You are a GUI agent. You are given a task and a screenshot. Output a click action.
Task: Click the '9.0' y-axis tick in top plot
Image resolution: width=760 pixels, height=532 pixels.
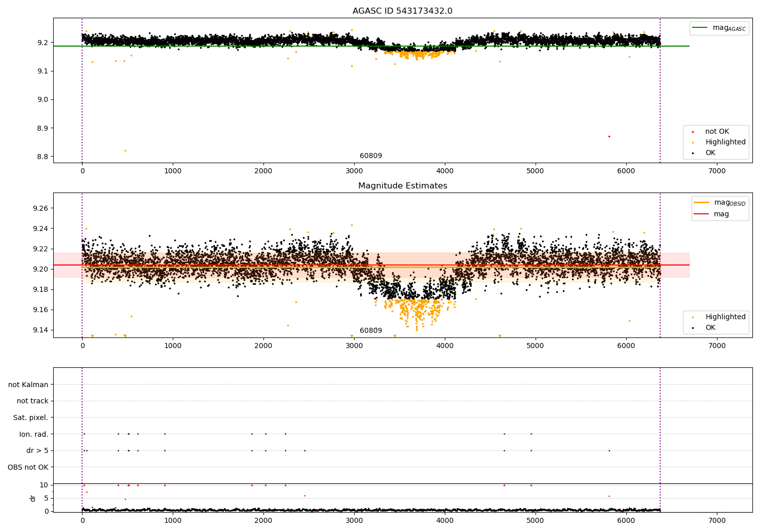(x=43, y=99)
